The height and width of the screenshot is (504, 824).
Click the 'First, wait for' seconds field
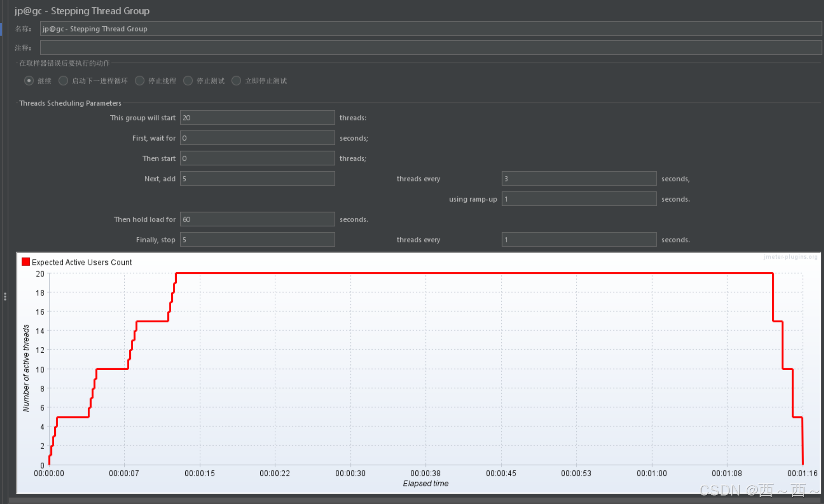(257, 138)
